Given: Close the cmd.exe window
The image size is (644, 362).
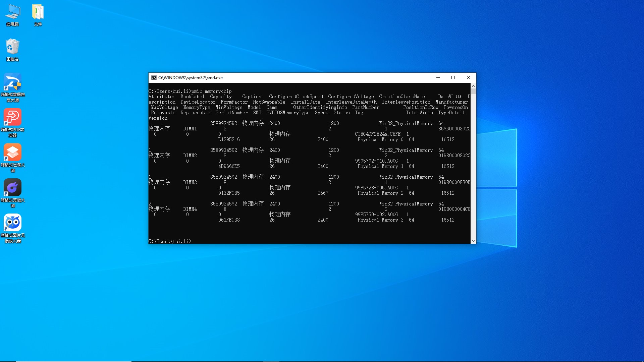Looking at the screenshot, I should [469, 77].
